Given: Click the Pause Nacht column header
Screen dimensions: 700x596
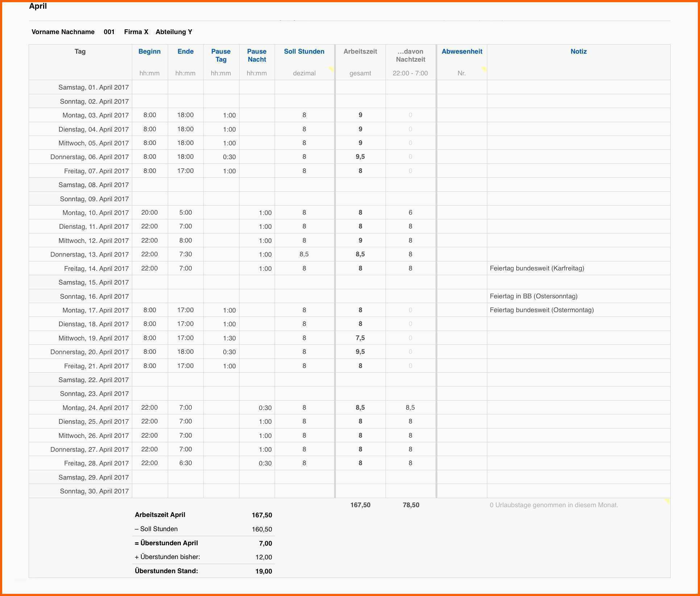Looking at the screenshot, I should (x=257, y=55).
